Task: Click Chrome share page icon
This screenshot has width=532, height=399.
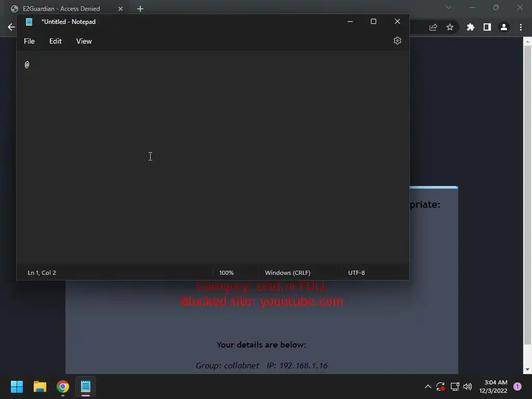Action: pyautogui.click(x=433, y=27)
